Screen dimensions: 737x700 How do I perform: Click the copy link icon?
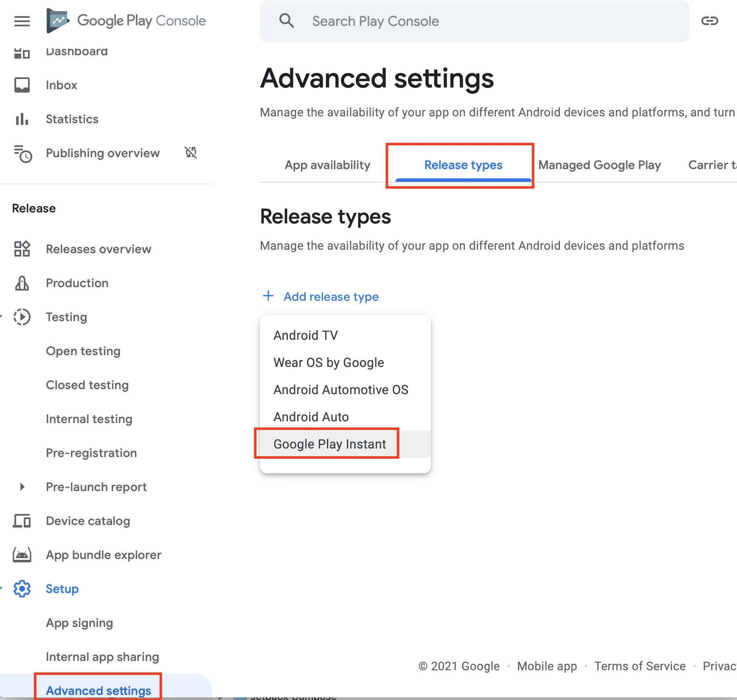(709, 21)
